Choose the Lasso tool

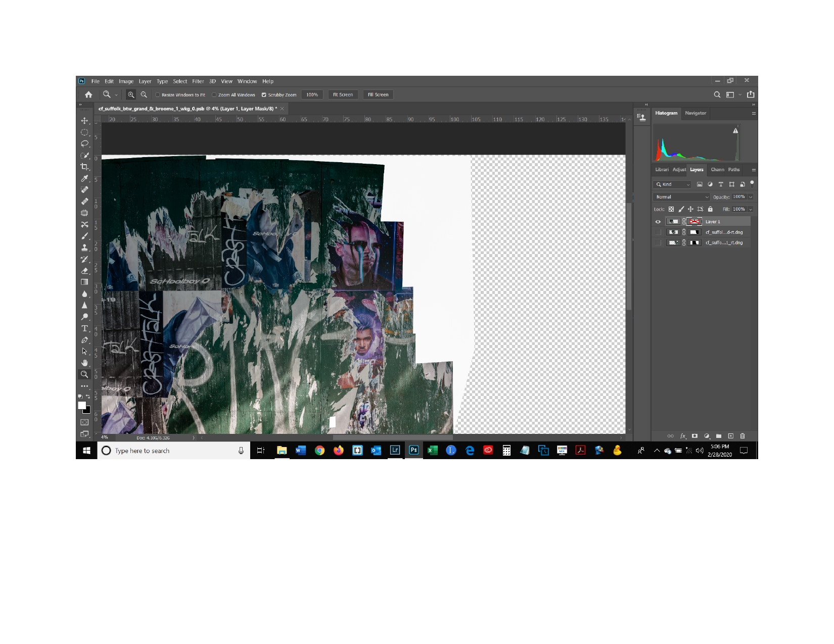pyautogui.click(x=85, y=143)
